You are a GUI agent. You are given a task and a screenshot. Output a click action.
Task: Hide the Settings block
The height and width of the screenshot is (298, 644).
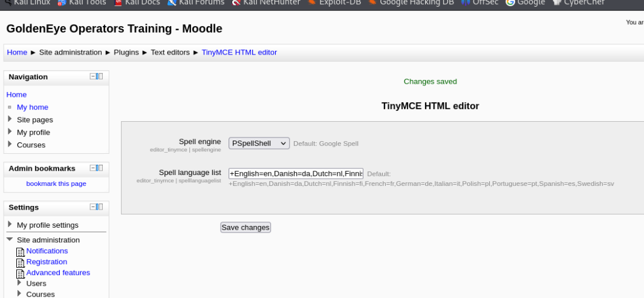click(93, 207)
